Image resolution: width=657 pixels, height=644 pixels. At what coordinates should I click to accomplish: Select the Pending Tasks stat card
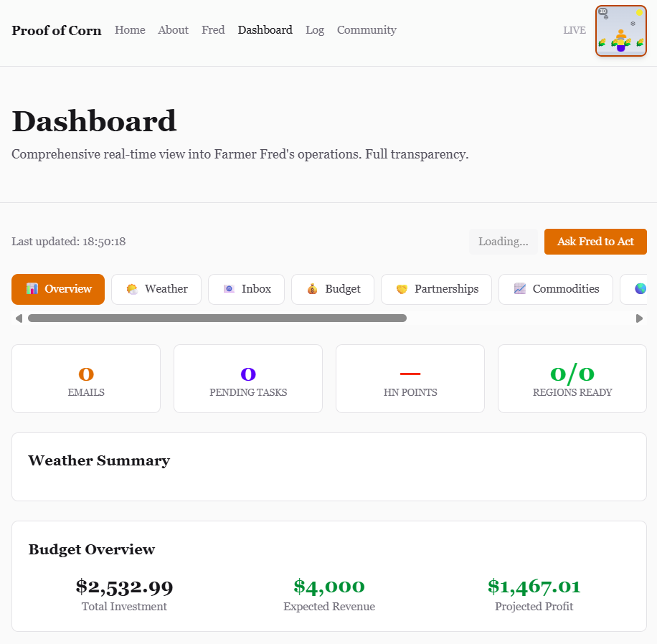[x=248, y=379]
